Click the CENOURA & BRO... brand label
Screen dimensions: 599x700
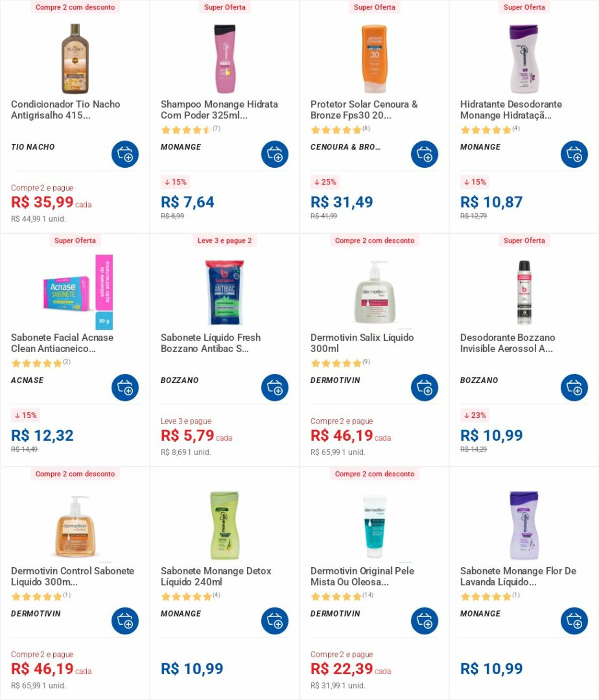[x=346, y=147]
